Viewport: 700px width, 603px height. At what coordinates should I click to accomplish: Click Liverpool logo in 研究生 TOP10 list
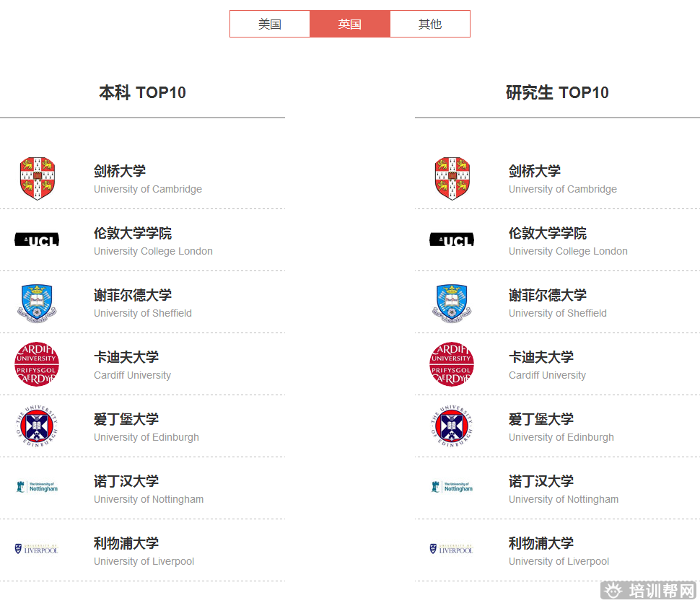point(452,549)
